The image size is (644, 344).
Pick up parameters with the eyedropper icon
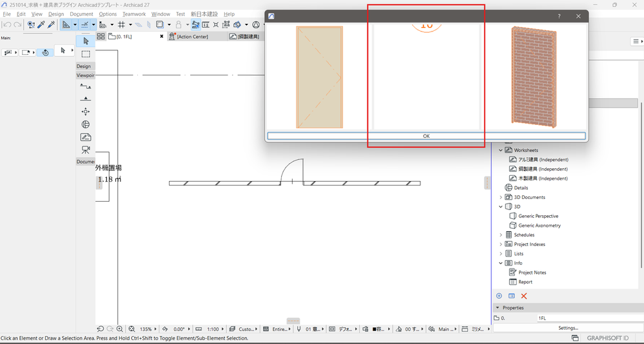41,24
